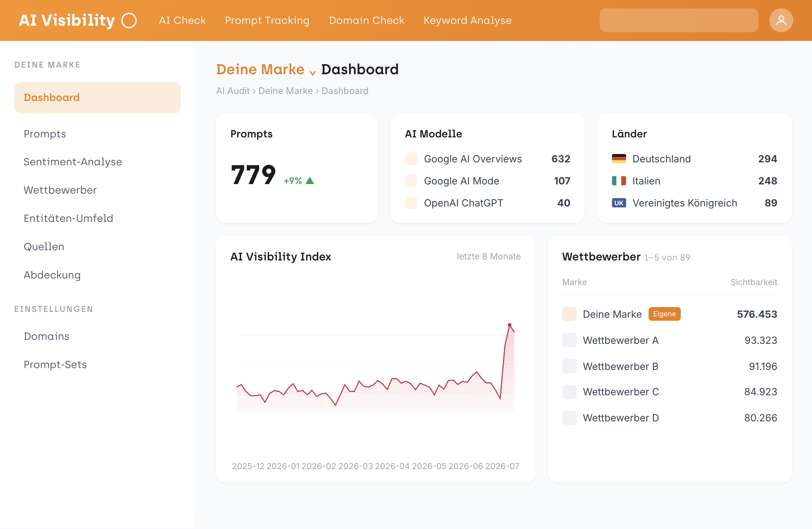812x529 pixels.
Task: Click the Marke column header
Action: click(x=574, y=282)
